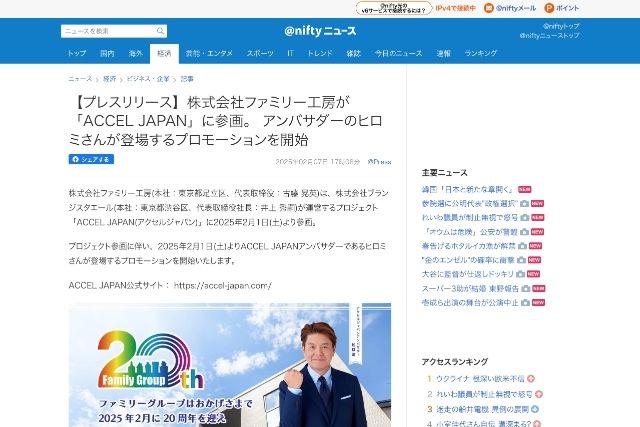
Task: Open ranking item 3 about 船井電機
Action: coord(482,409)
